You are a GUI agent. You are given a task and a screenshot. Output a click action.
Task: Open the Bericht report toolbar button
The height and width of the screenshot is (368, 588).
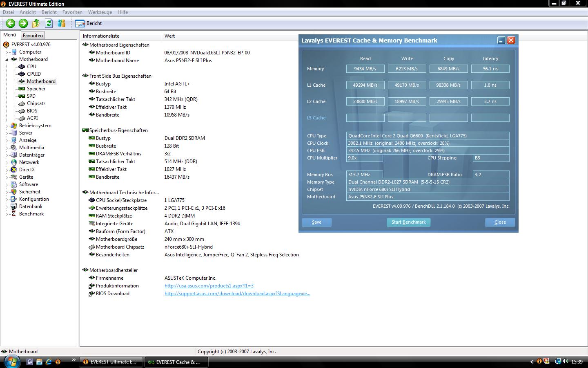[x=89, y=23]
